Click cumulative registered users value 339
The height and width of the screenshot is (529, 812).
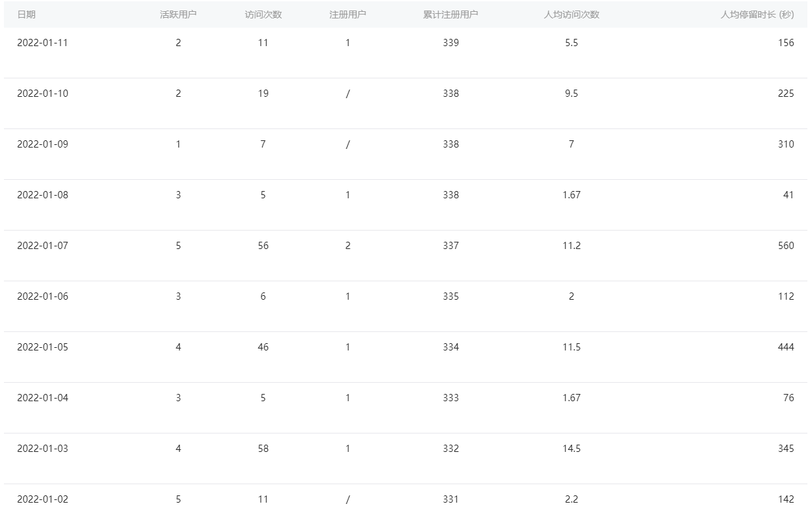(450, 43)
